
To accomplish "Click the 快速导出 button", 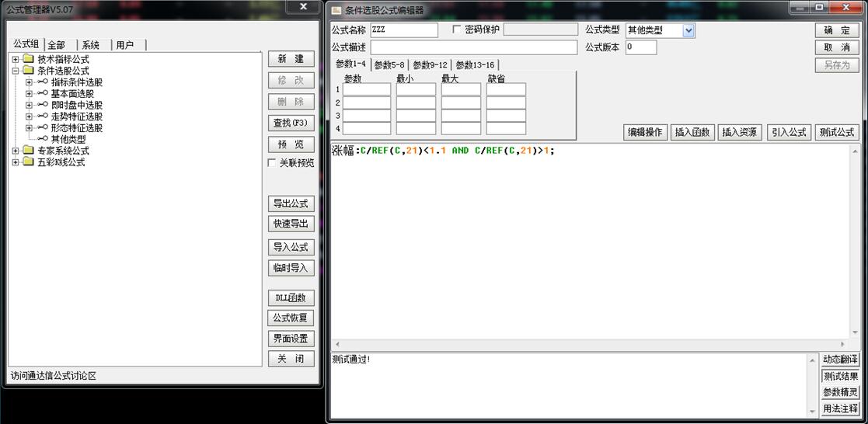I will 291,224.
